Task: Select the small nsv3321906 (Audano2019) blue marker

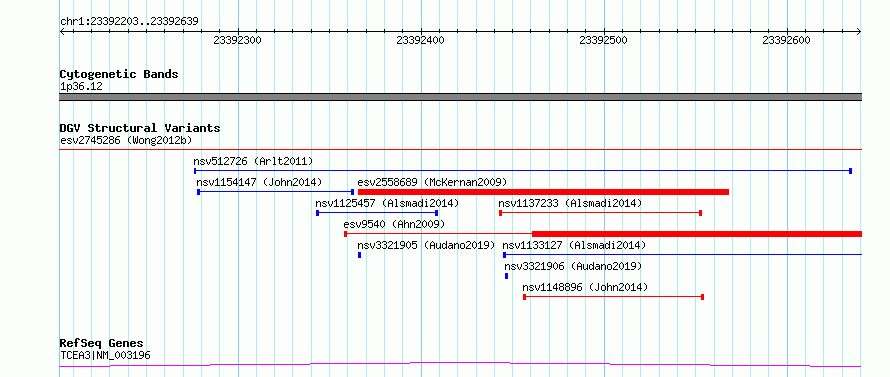Action: [x=506, y=276]
